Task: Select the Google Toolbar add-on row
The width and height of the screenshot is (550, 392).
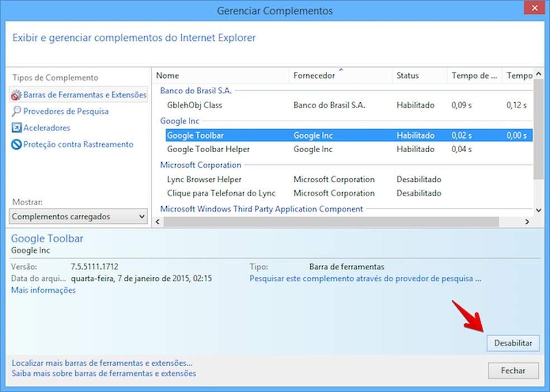Action: point(349,135)
